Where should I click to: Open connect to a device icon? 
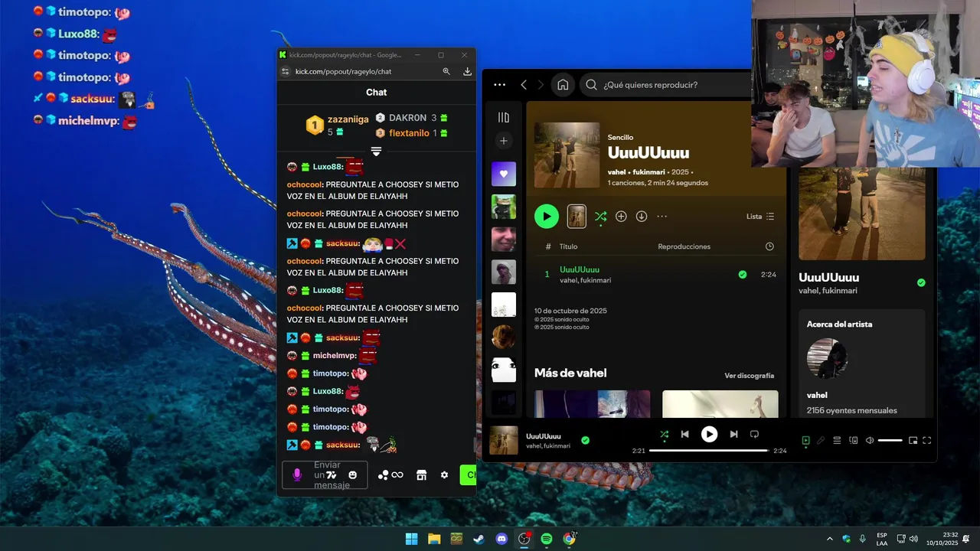(854, 440)
